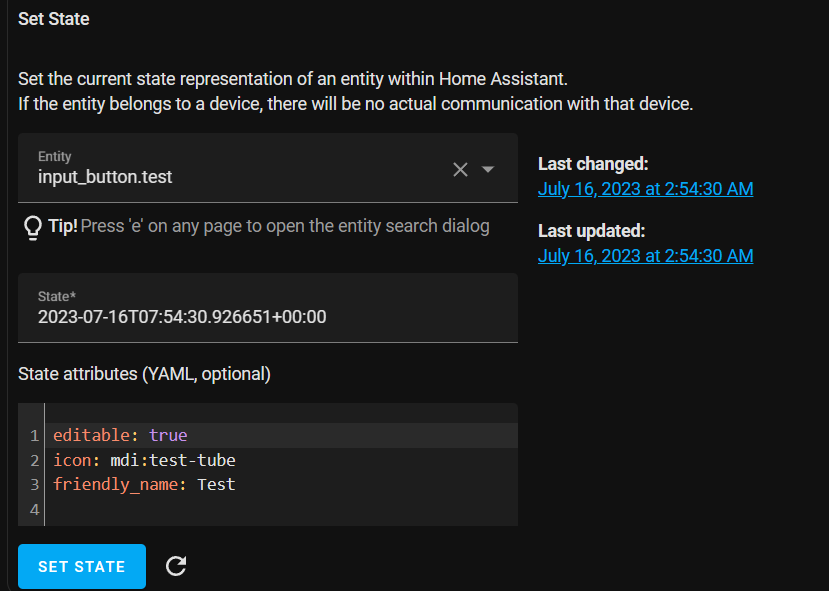The image size is (829, 591).
Task: Click the line number 2 gutter
Action: pyautogui.click(x=33, y=460)
